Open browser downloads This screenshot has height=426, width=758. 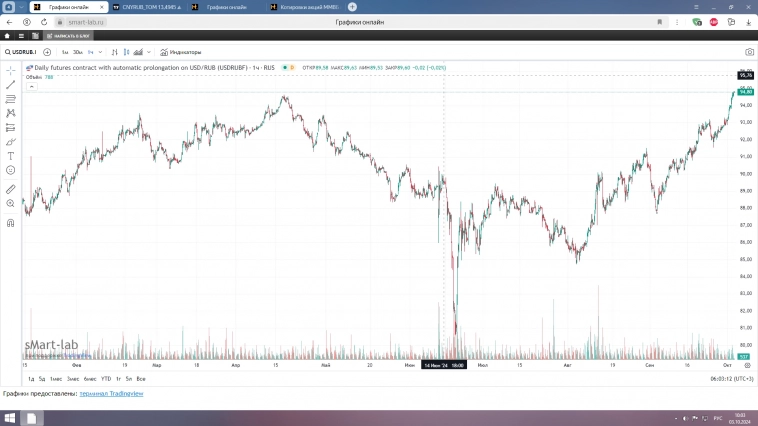click(x=748, y=22)
